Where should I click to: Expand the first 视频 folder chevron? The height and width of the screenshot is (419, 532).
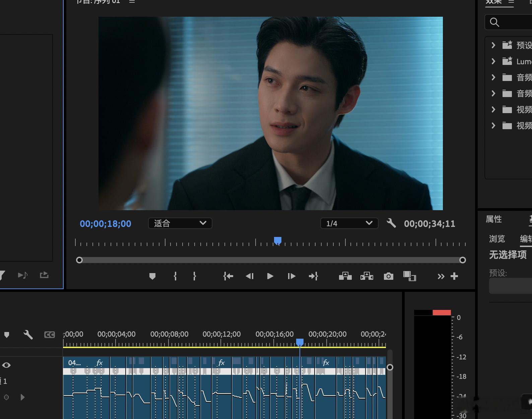tap(493, 109)
